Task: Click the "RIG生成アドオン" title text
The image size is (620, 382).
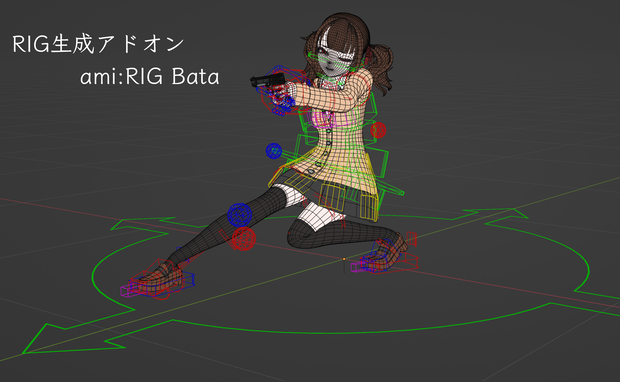Action: (x=98, y=43)
